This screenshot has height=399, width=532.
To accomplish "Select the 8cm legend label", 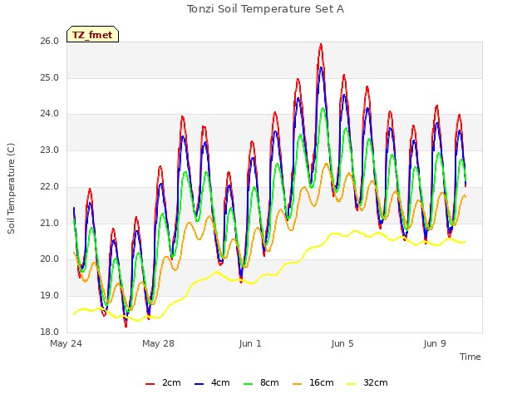I will [269, 382].
